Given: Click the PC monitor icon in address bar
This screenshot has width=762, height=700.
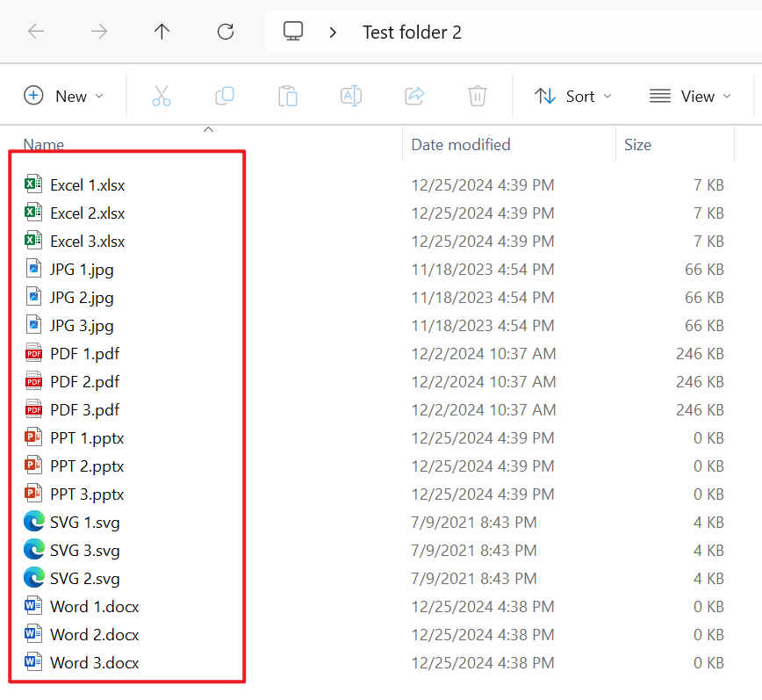Looking at the screenshot, I should [x=293, y=32].
